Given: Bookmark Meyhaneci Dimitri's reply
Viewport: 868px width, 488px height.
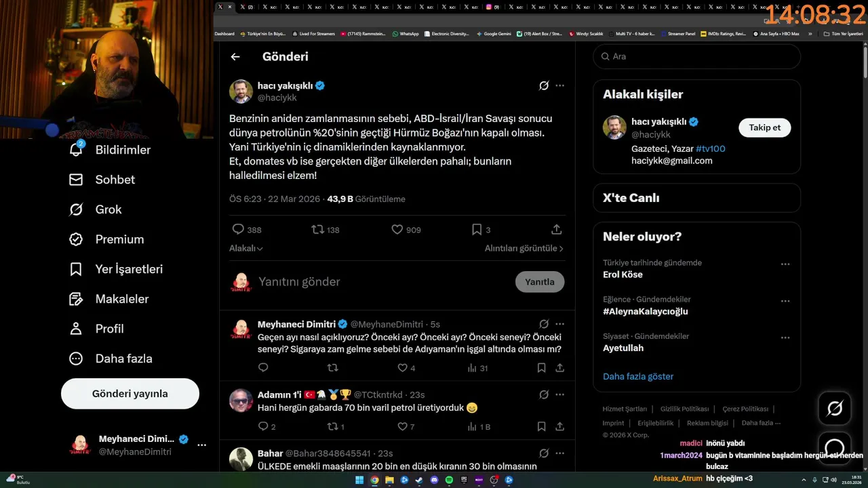Looking at the screenshot, I should click(541, 368).
